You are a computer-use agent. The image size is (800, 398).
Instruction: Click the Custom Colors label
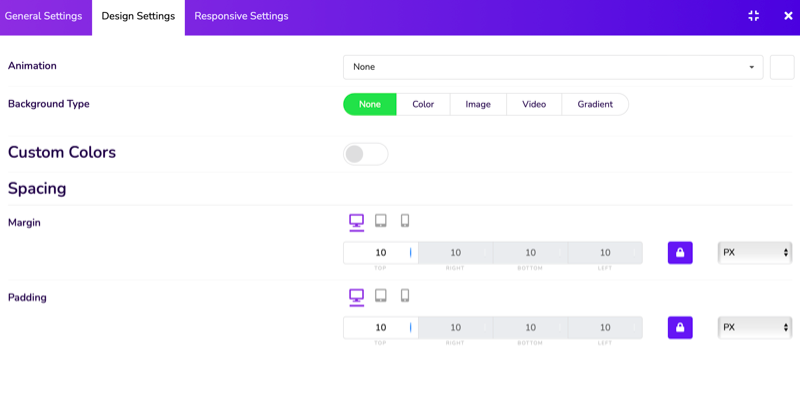(62, 152)
